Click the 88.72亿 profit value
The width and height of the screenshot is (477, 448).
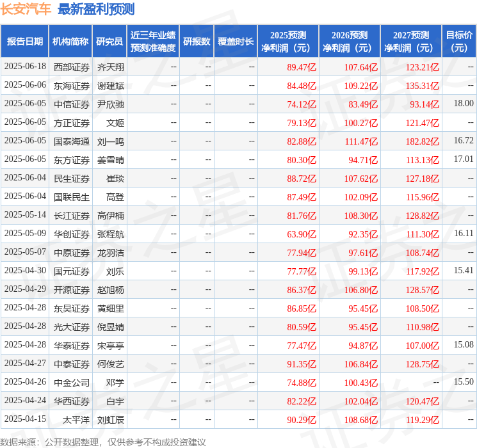302,179
